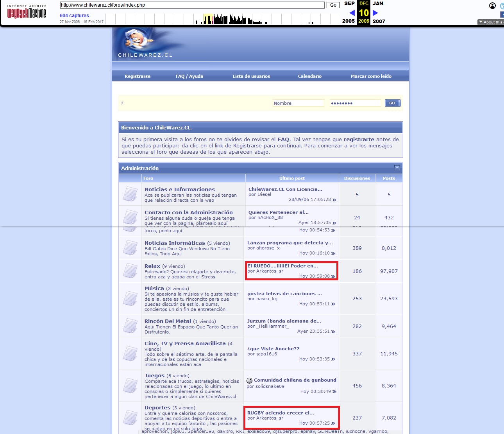
Task: Go to last post arrow next to Hoy 00:54:53
Action: [x=333, y=230]
